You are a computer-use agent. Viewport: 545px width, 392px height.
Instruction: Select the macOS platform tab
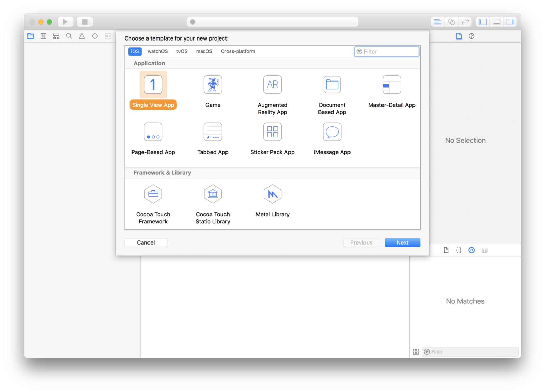pos(204,51)
